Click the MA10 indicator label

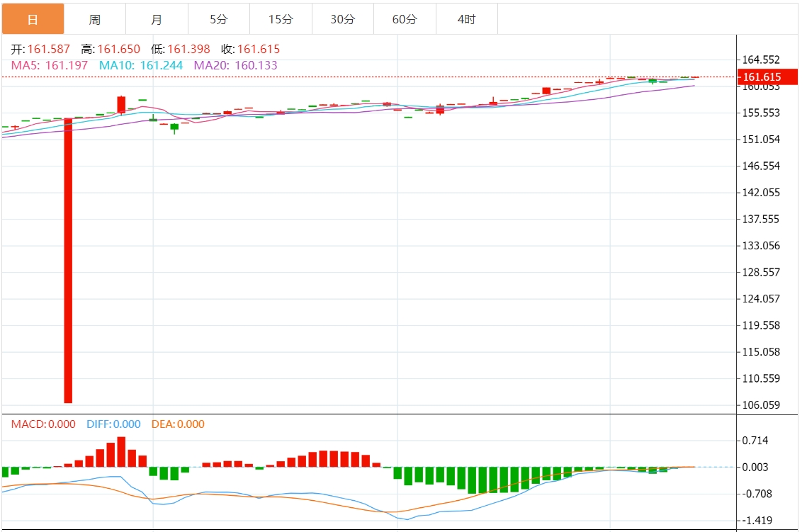pyautogui.click(x=141, y=65)
